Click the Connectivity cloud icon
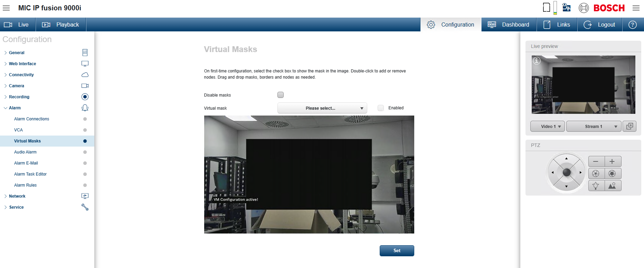 click(85, 75)
